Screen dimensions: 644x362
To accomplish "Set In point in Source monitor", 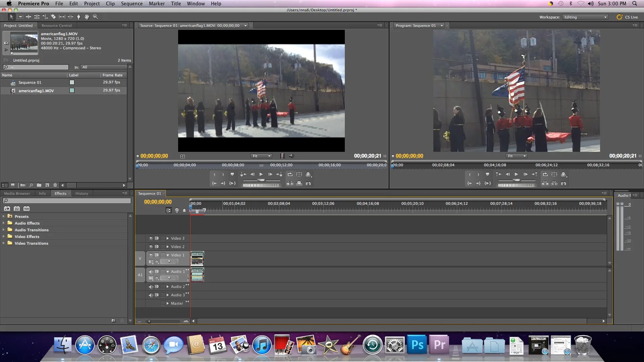I will click(214, 174).
